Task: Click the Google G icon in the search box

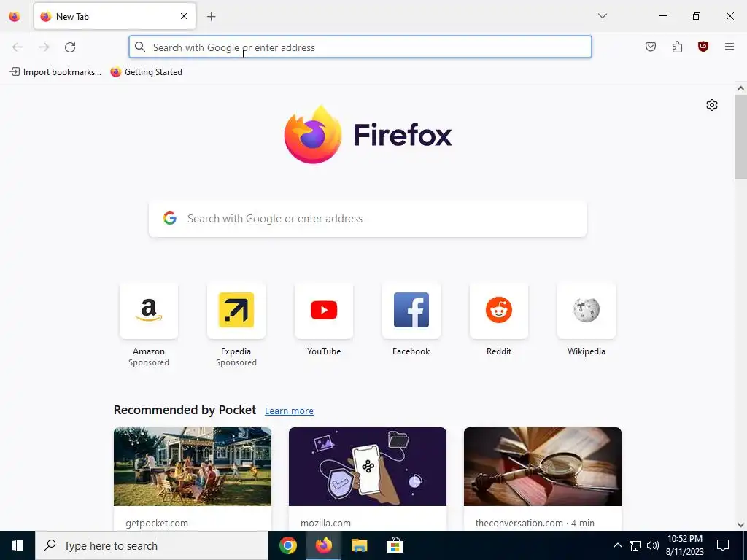Action: click(x=169, y=218)
